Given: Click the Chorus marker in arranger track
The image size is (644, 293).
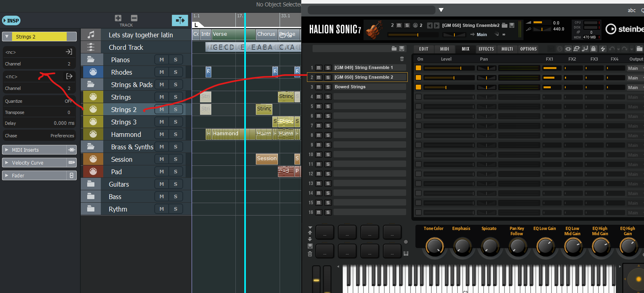Looking at the screenshot, I should tap(267, 34).
